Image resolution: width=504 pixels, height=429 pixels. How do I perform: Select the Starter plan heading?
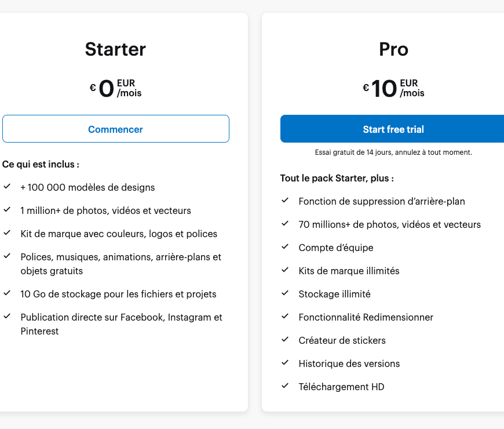(x=115, y=49)
